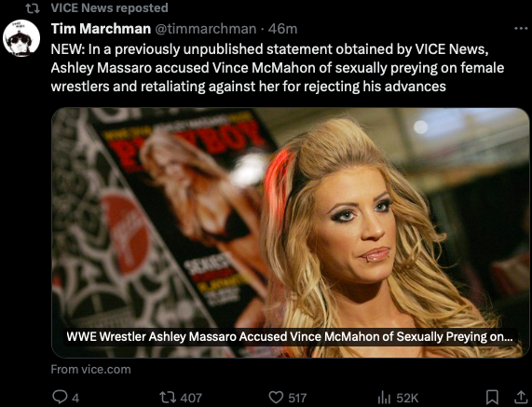Screen dimensions: 532x407
Task: Open the article preview image card
Action: click(290, 233)
